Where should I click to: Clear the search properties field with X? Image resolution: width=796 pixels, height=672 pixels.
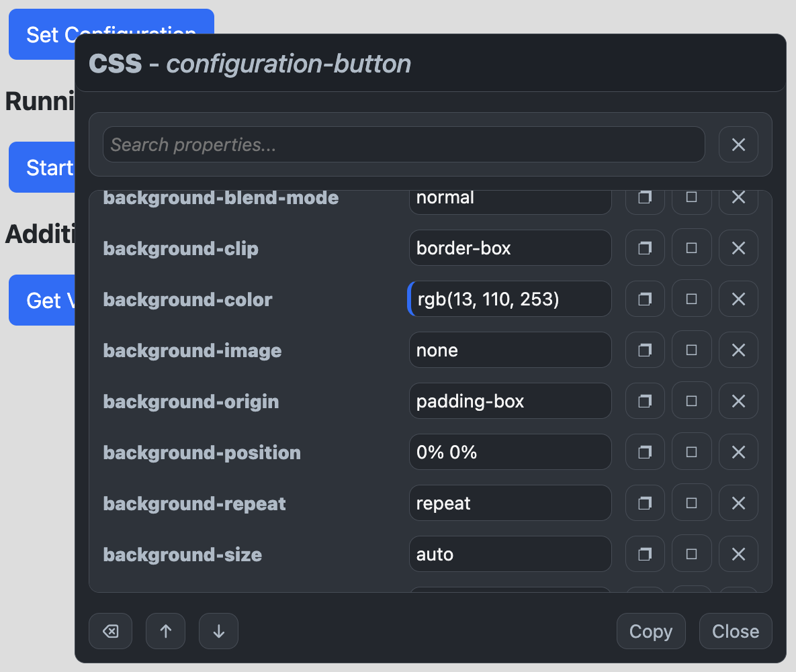pos(738,144)
